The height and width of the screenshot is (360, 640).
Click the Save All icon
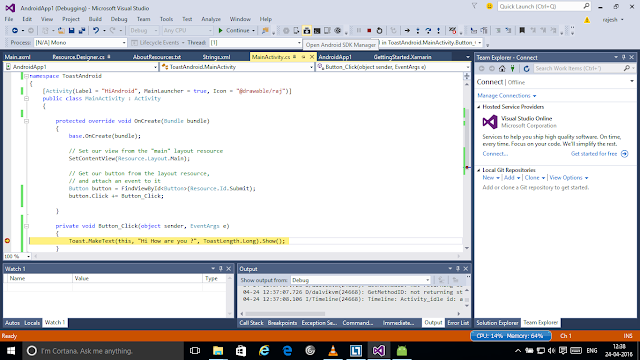point(82,31)
